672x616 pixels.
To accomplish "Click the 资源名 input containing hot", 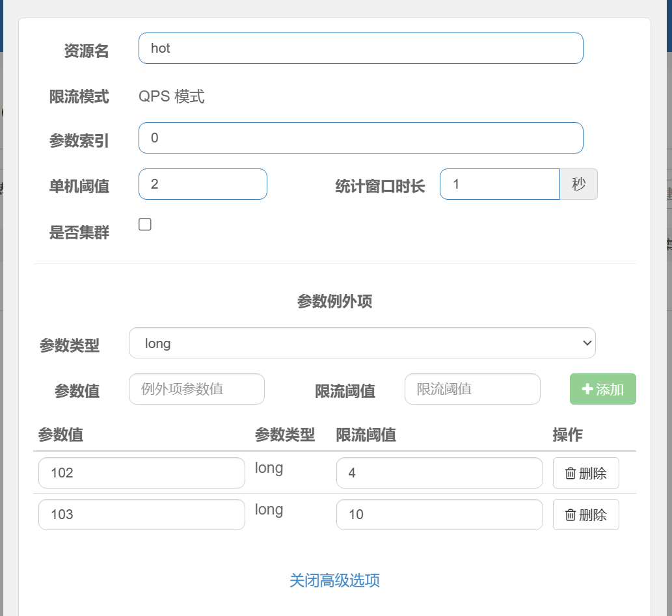I will [361, 48].
